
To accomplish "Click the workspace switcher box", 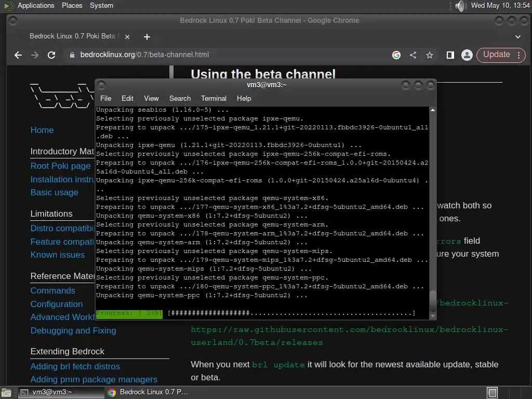I will click(493, 393).
